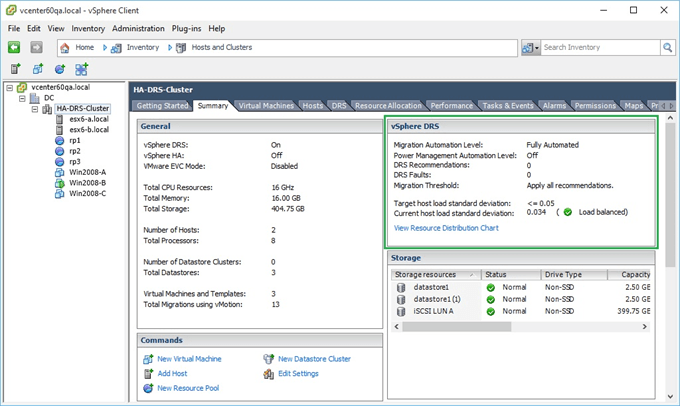680x406 pixels.
Task: Switch to the Summary tab
Action: point(213,106)
